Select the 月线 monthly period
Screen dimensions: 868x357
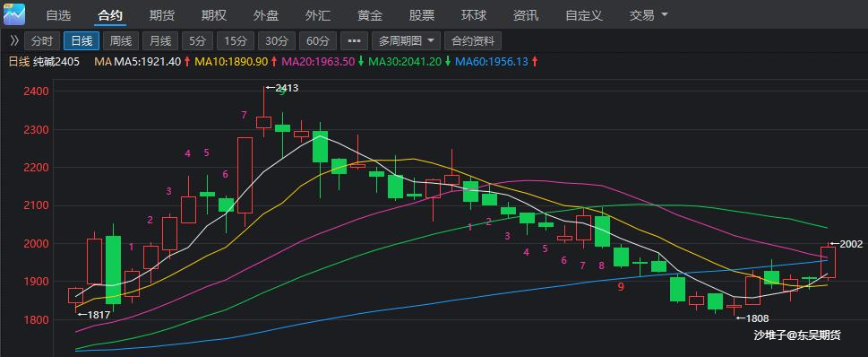160,41
